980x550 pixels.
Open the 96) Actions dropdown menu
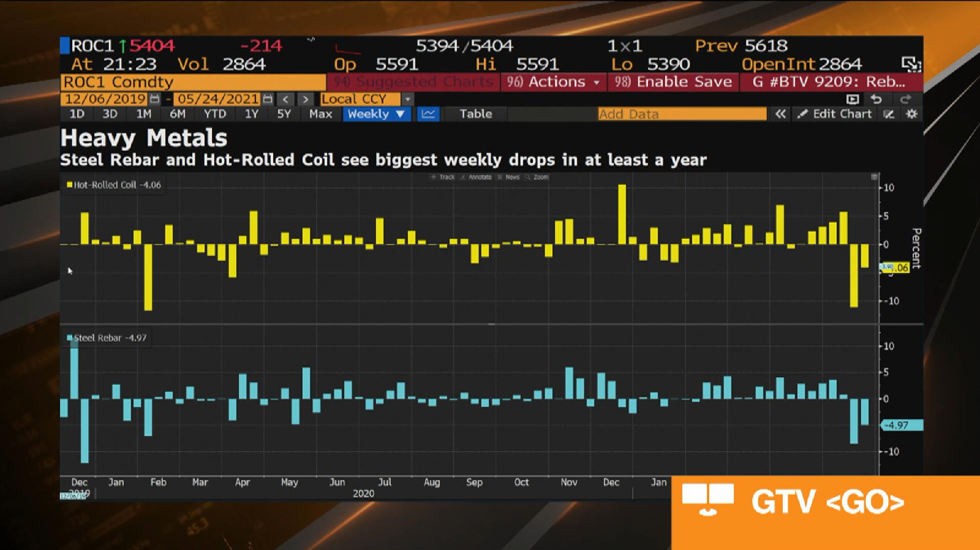click(553, 82)
